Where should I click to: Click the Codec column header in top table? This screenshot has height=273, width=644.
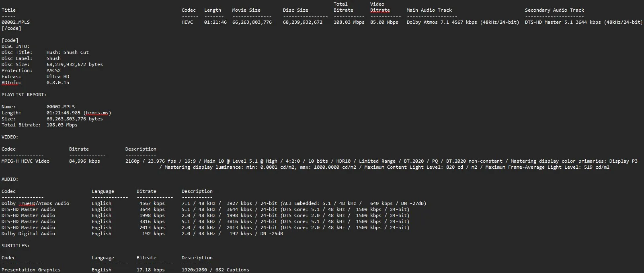pyautogui.click(x=189, y=10)
